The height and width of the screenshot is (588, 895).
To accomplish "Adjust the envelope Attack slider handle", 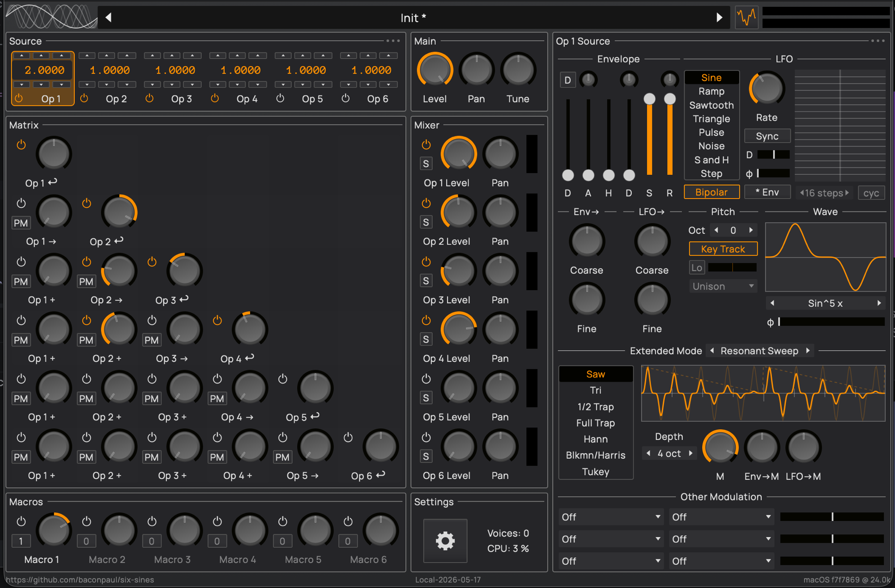I will pyautogui.click(x=588, y=175).
